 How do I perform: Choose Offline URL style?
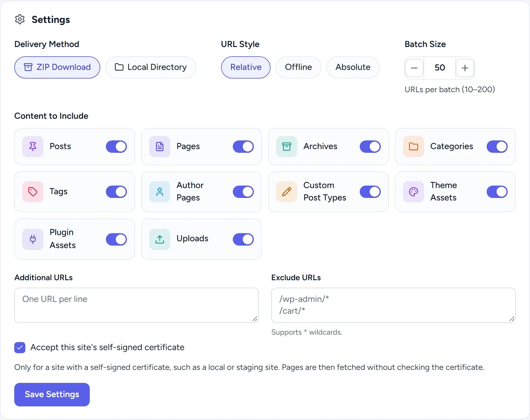point(298,67)
